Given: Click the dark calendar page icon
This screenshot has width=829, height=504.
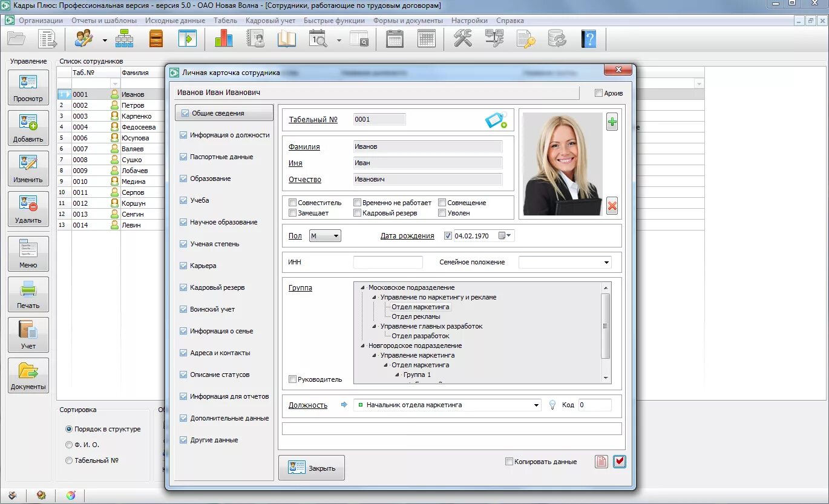Looking at the screenshot, I should tap(395, 39).
